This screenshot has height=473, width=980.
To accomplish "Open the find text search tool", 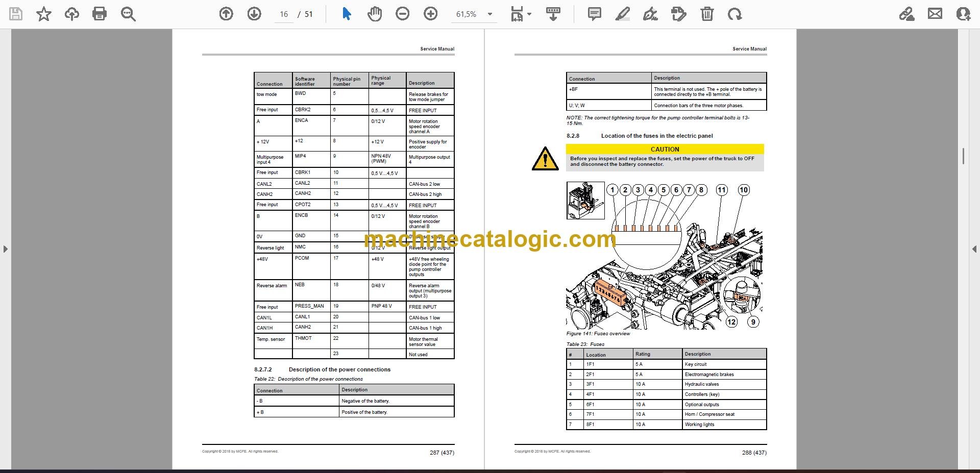I will coord(128,14).
